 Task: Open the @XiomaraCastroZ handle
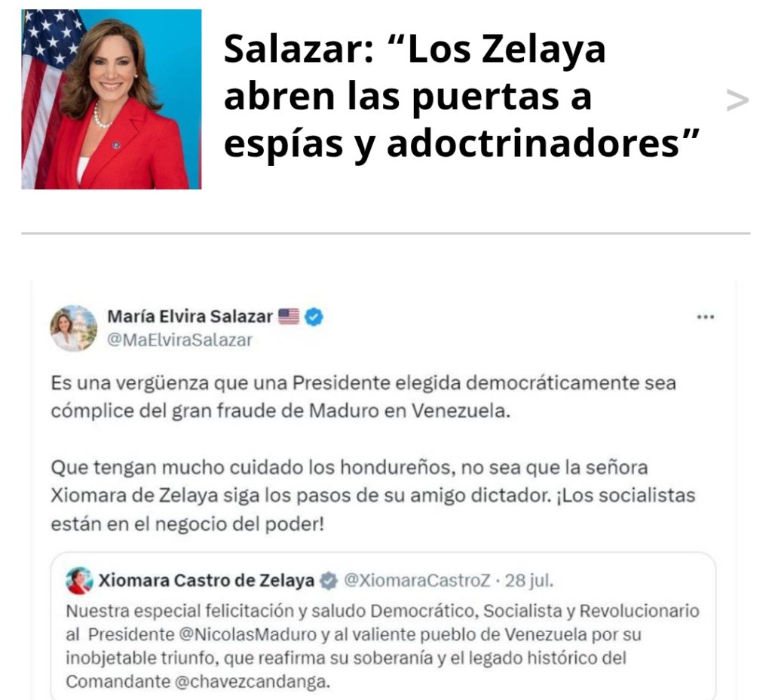pos(417,581)
